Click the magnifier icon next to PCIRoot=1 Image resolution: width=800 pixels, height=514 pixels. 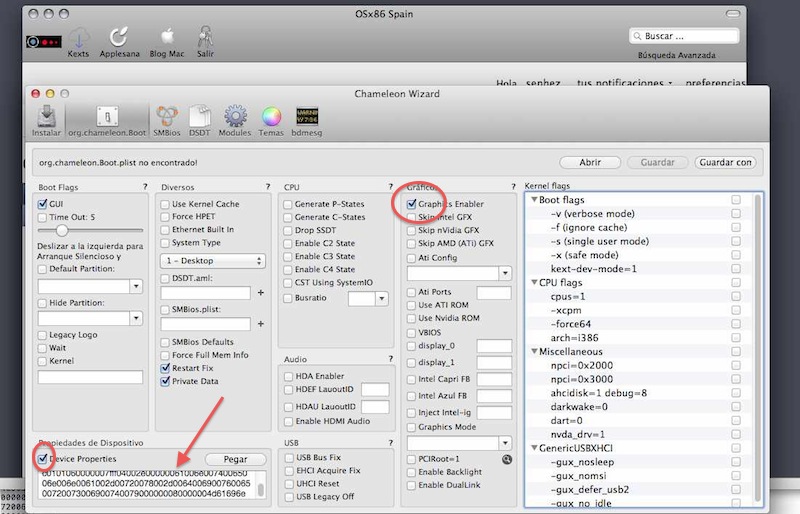507,459
